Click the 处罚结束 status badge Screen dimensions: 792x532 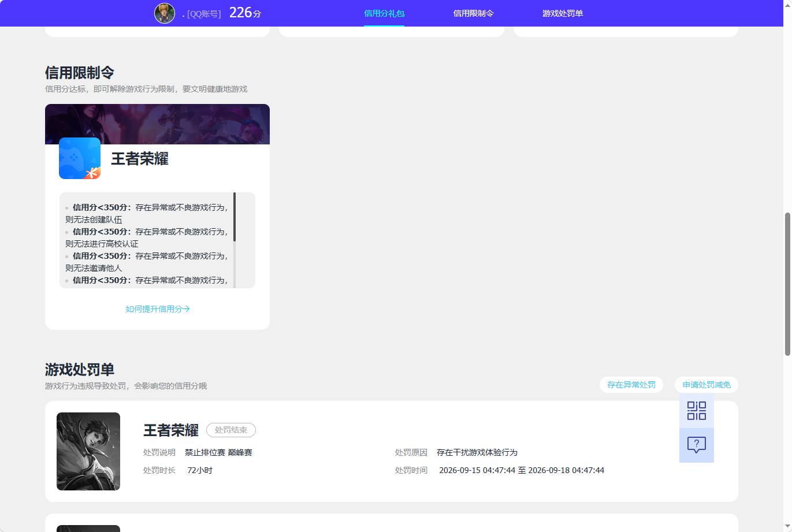click(231, 430)
